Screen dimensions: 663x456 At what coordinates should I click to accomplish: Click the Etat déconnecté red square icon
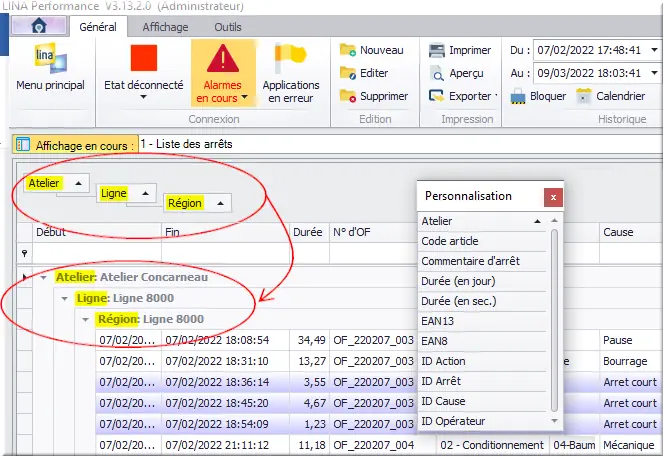tap(144, 59)
